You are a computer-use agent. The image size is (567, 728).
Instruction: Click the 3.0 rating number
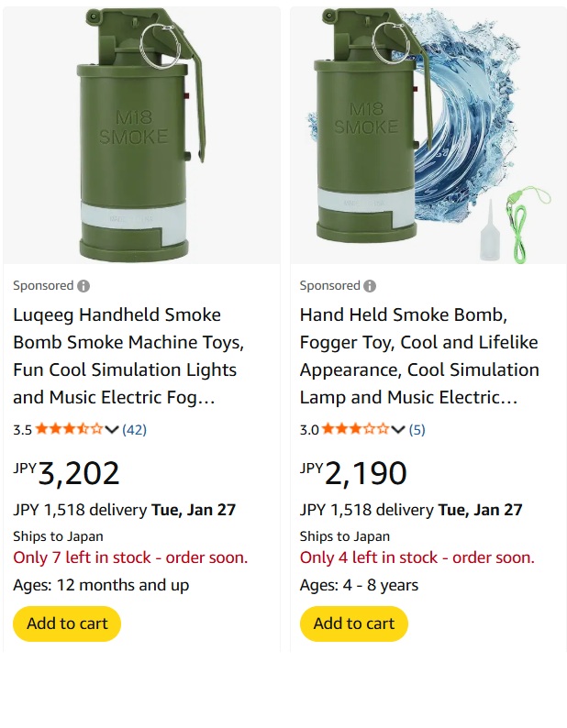(x=309, y=429)
